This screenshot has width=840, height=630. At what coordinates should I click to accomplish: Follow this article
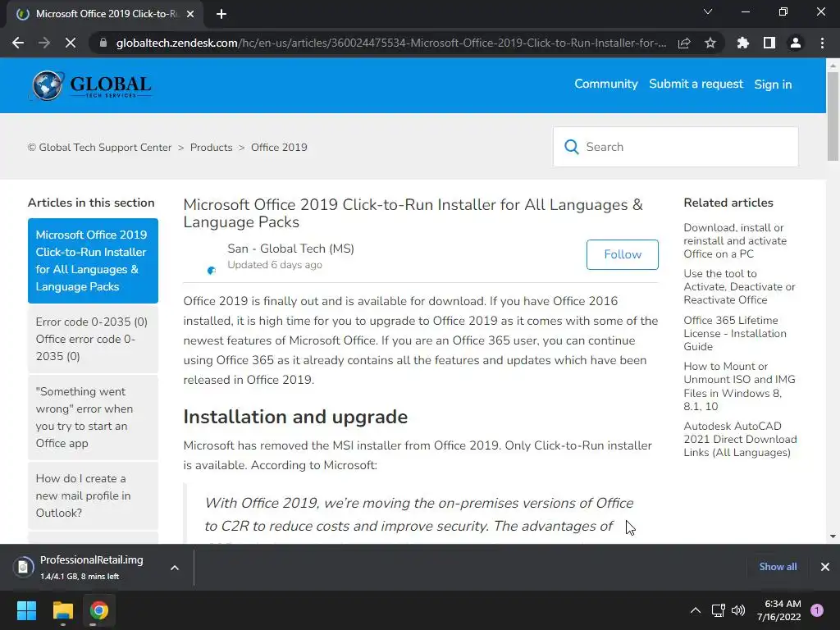623,254
